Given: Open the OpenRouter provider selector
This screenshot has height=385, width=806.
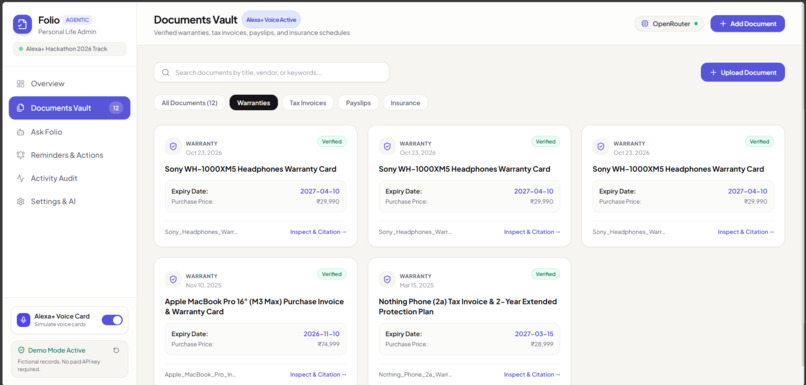Looking at the screenshot, I should tap(669, 24).
